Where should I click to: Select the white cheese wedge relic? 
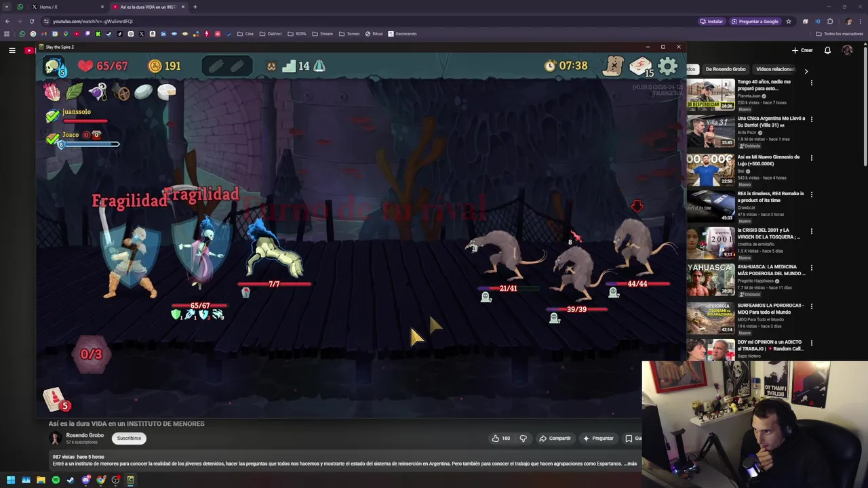pyautogui.click(x=166, y=91)
